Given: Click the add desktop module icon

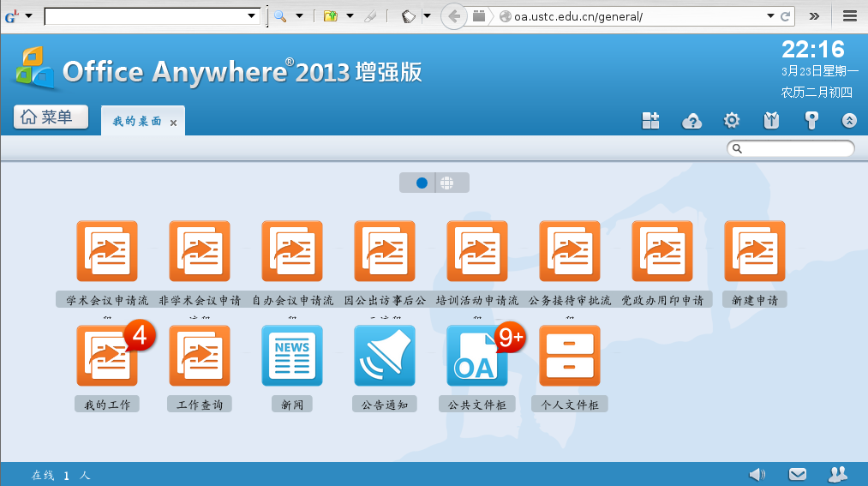Looking at the screenshot, I should pyautogui.click(x=650, y=120).
